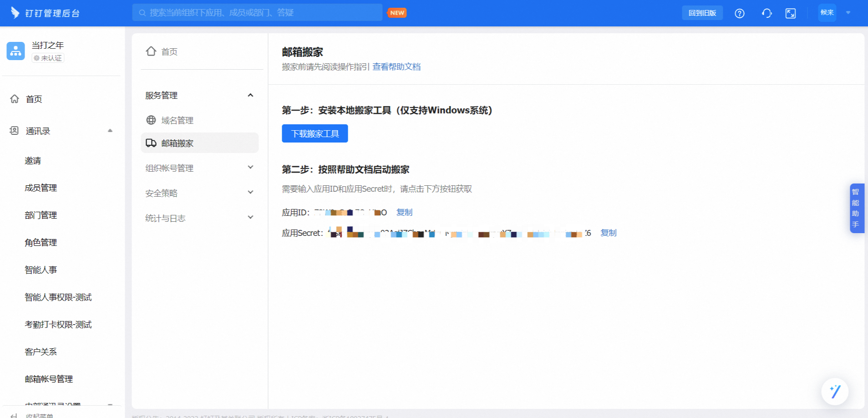Open the customer service headset icon
The width and height of the screenshot is (868, 418).
tap(766, 13)
